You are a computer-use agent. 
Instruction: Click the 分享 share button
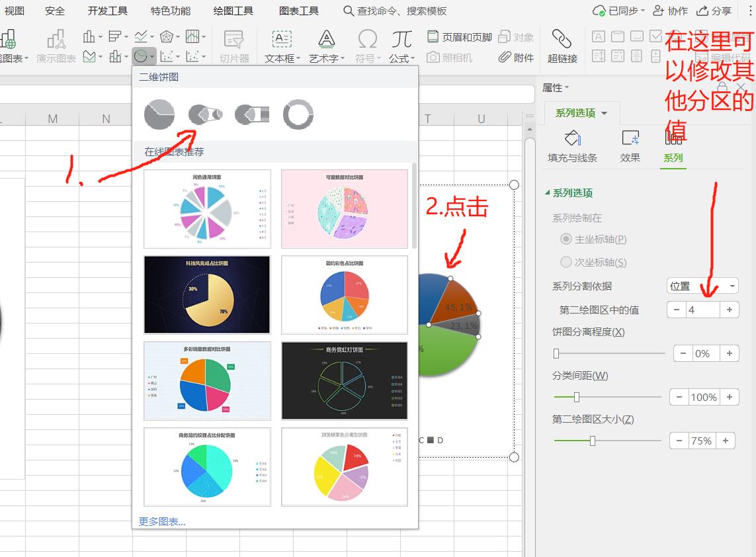pyautogui.click(x=714, y=11)
